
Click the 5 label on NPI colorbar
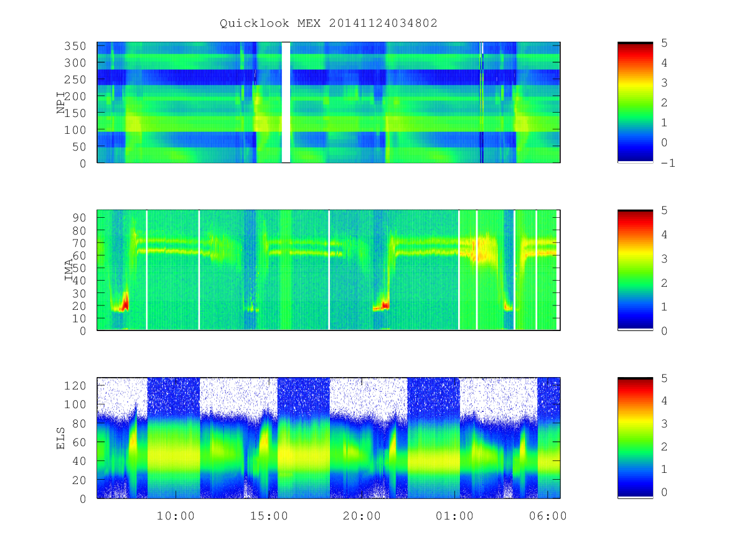pyautogui.click(x=664, y=43)
